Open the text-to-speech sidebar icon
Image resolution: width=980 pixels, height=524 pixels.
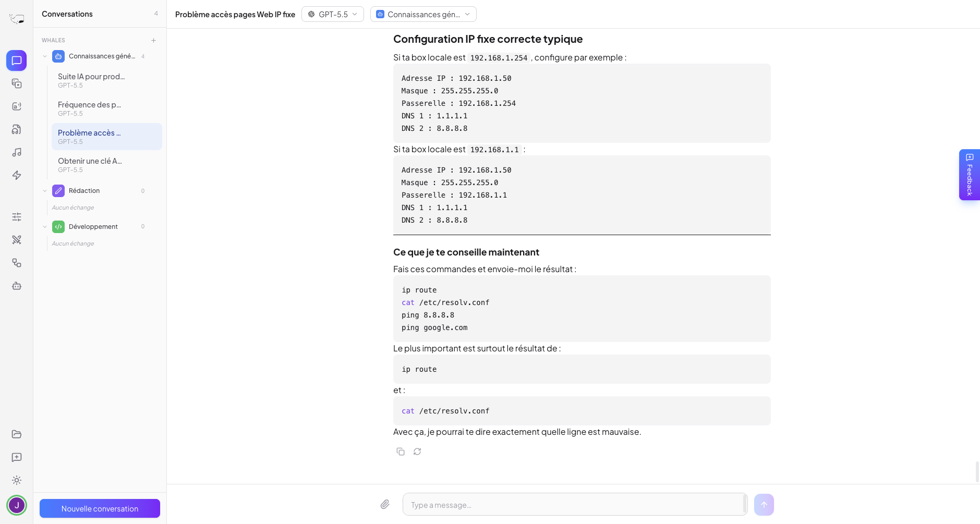click(x=17, y=106)
